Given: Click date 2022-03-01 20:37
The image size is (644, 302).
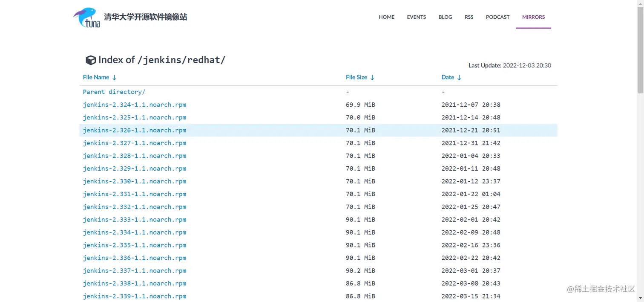Looking at the screenshot, I should pos(471,271).
